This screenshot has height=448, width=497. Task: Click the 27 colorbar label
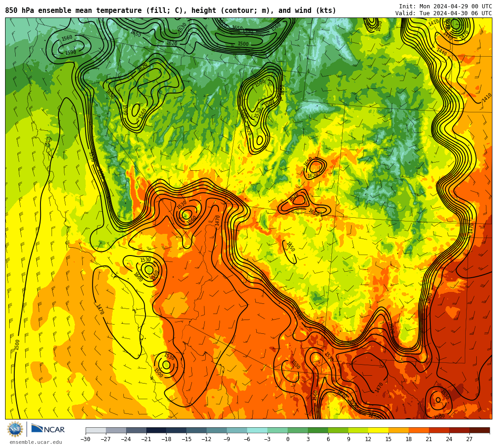click(x=470, y=439)
